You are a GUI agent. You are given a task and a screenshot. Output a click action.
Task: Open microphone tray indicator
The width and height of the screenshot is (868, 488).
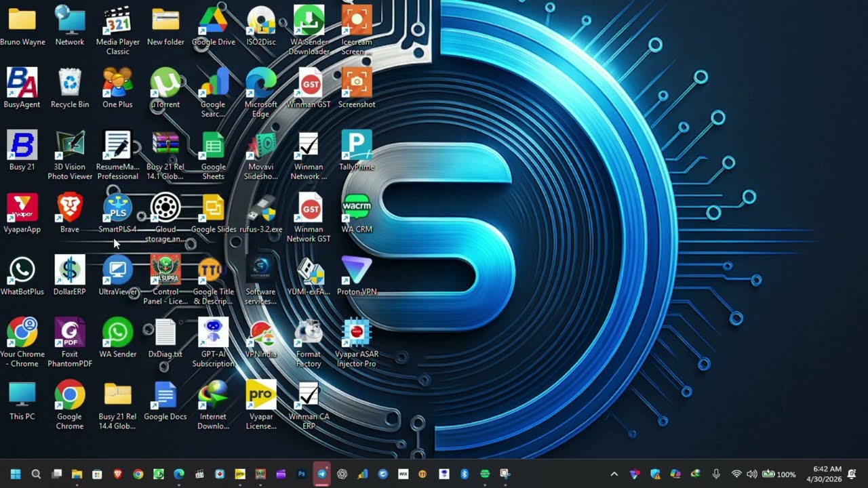click(x=716, y=474)
